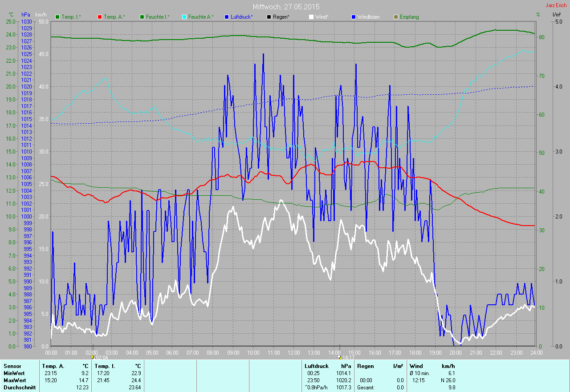Select the dark green Feuchte I. legend marker

[x=142, y=17]
